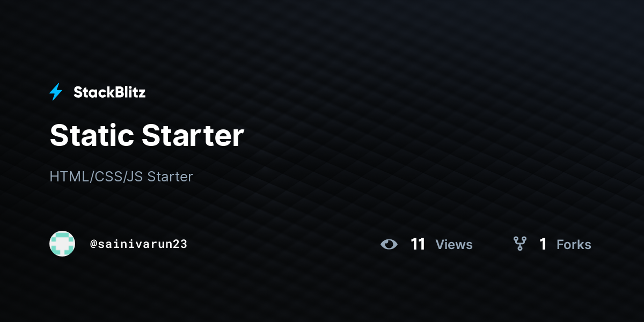This screenshot has height=322, width=644.
Task: Select the Forks label
Action: pos(574,244)
